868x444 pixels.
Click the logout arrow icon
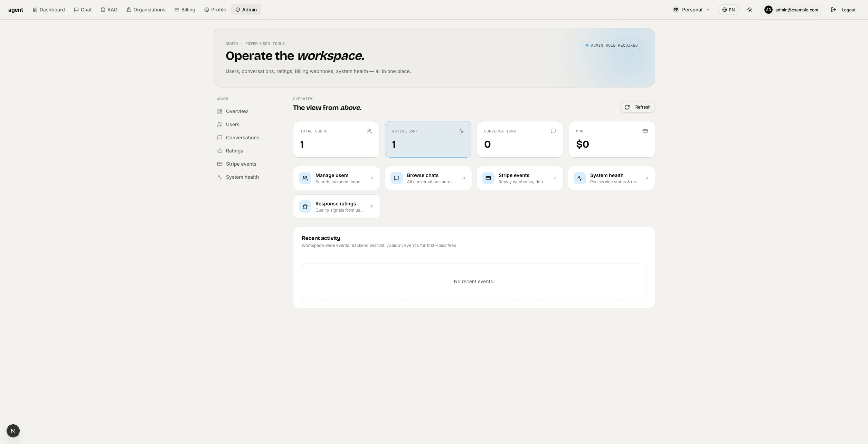833,10
